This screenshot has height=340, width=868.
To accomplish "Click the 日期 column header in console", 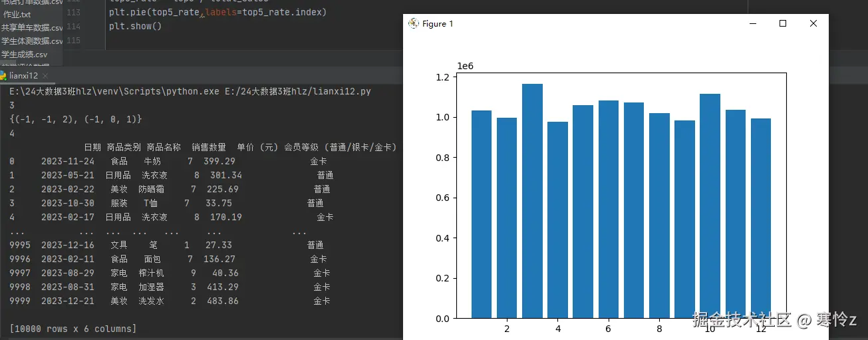I will coord(92,147).
